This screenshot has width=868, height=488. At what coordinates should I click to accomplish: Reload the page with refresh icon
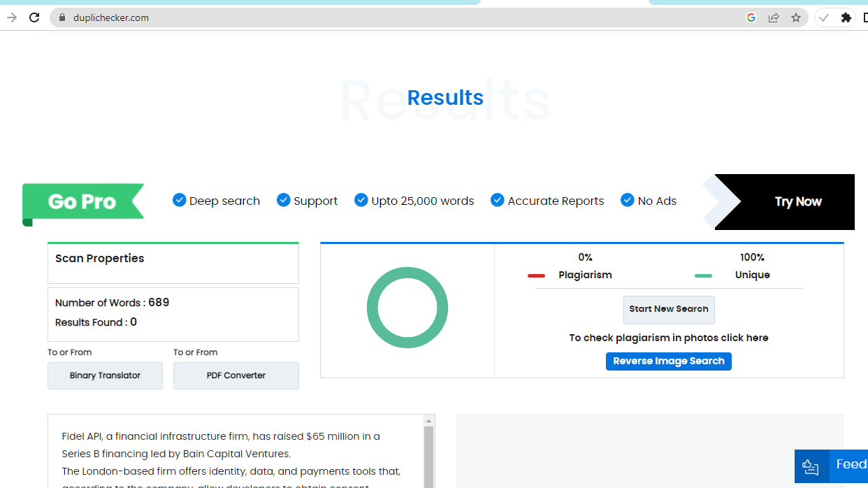pos(34,17)
